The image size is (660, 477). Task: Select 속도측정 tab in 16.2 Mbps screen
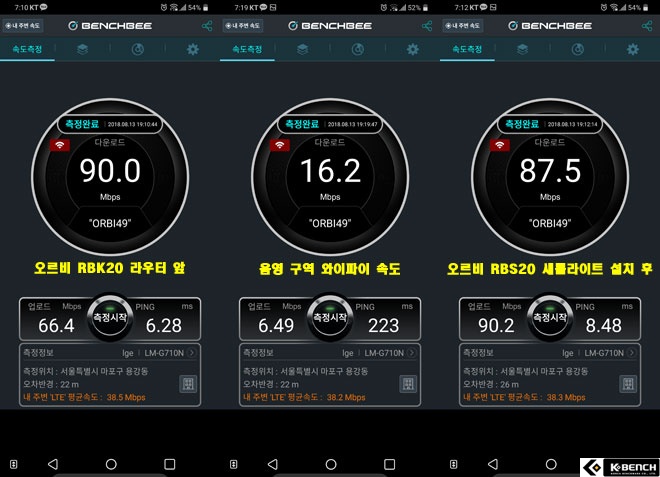(x=248, y=50)
